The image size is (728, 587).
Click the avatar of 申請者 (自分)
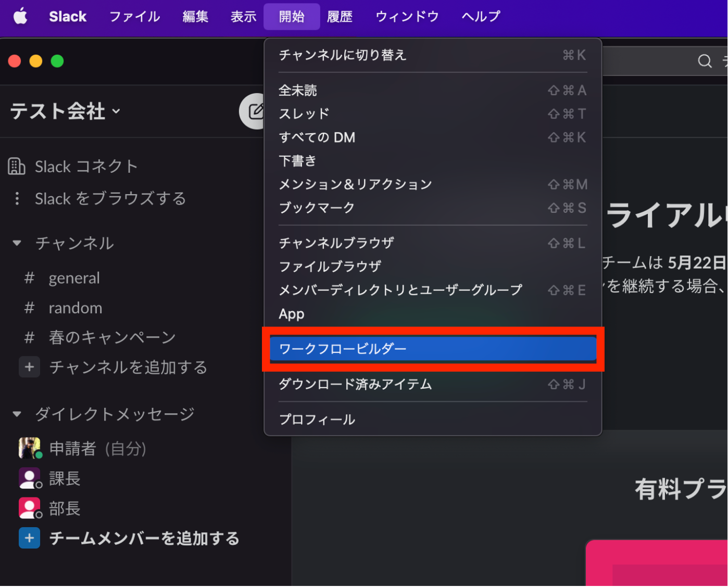(30, 448)
